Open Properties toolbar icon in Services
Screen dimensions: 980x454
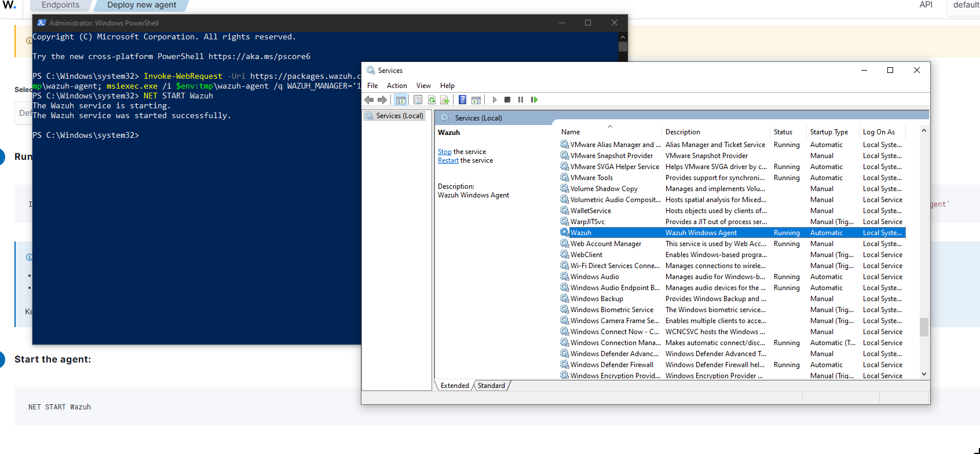418,100
